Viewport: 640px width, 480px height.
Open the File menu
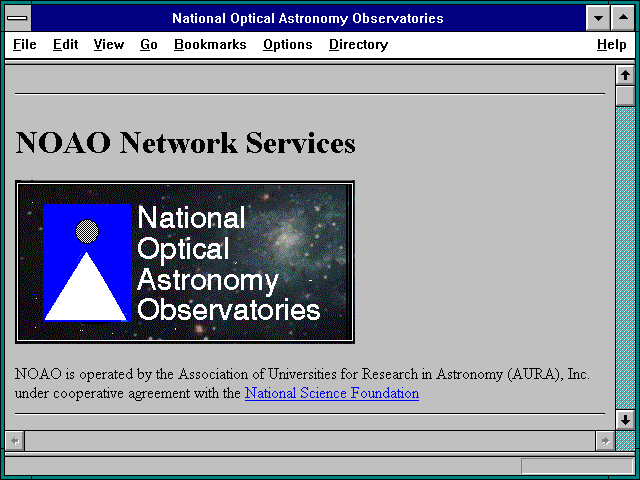point(24,44)
